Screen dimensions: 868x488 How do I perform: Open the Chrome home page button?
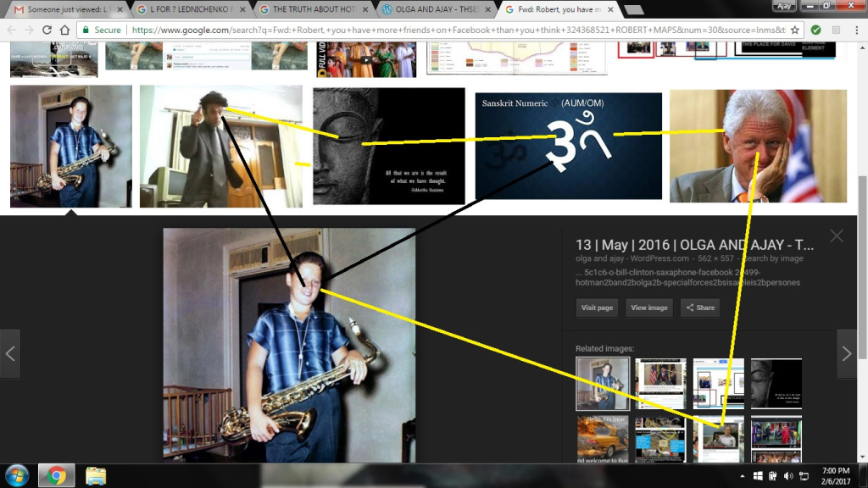coord(64,30)
